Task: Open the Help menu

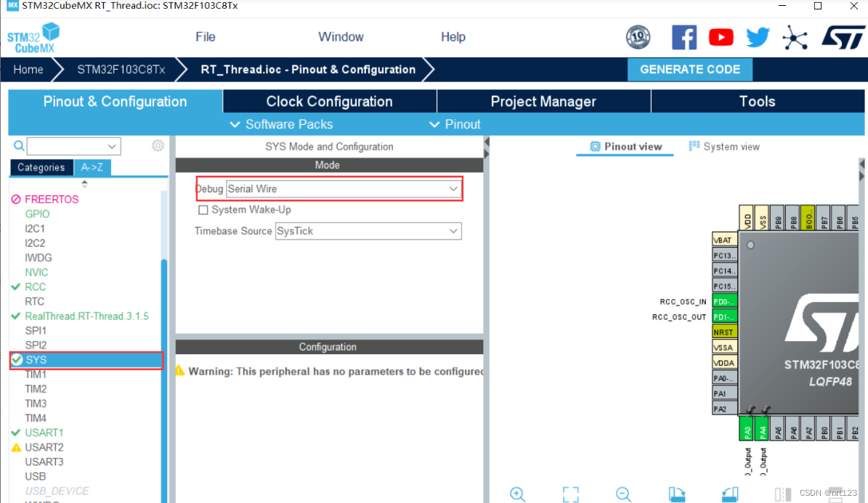Action: tap(453, 37)
